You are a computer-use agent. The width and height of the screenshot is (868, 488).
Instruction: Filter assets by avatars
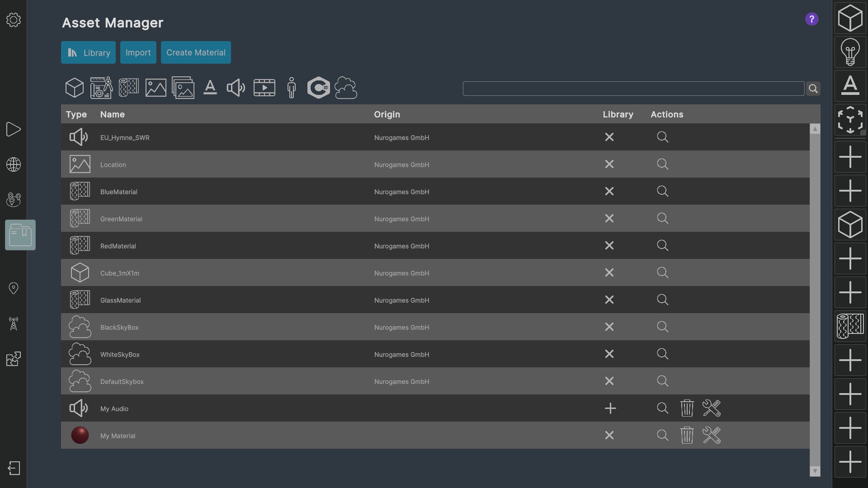(291, 87)
